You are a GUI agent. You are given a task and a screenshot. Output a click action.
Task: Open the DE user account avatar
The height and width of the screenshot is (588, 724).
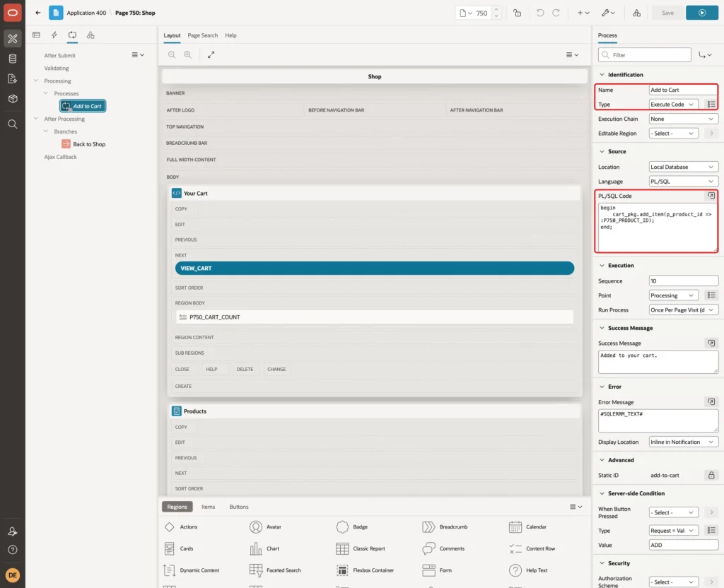click(13, 575)
